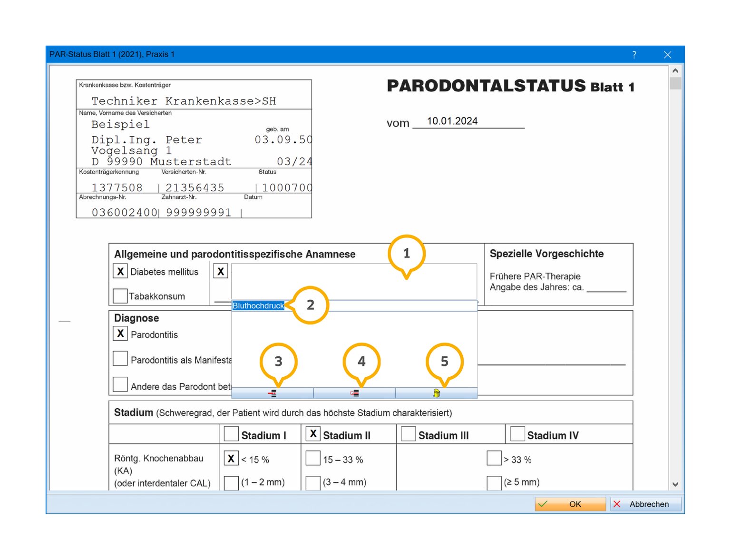Confirm with the OK button
This screenshot has width=731, height=560.
pyautogui.click(x=570, y=504)
